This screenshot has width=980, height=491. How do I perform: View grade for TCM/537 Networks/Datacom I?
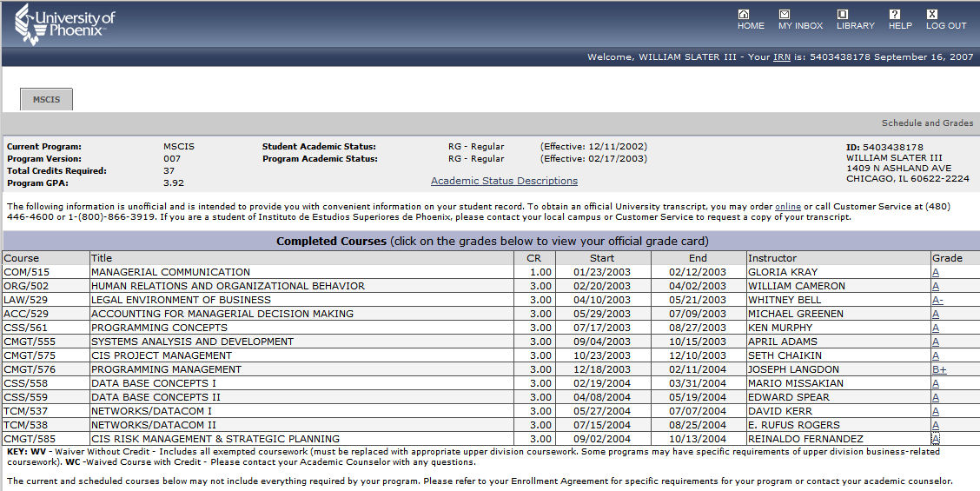[936, 411]
